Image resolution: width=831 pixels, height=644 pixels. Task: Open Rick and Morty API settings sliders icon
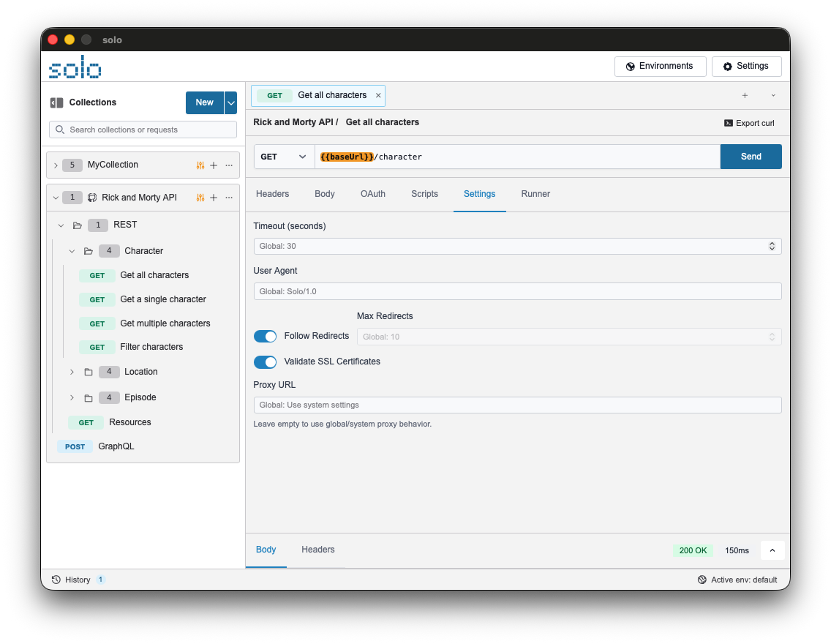click(x=200, y=198)
